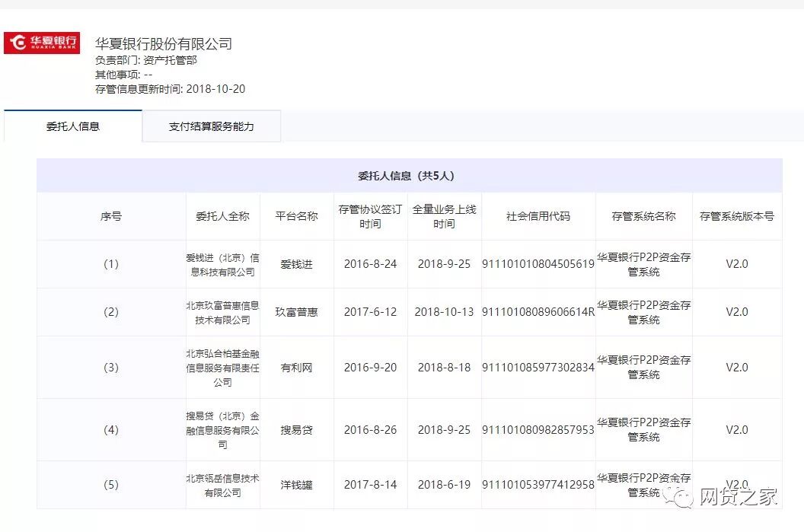Click version V2.0 in 有利网 row
Screen dimensions: 804x532
(x=737, y=368)
